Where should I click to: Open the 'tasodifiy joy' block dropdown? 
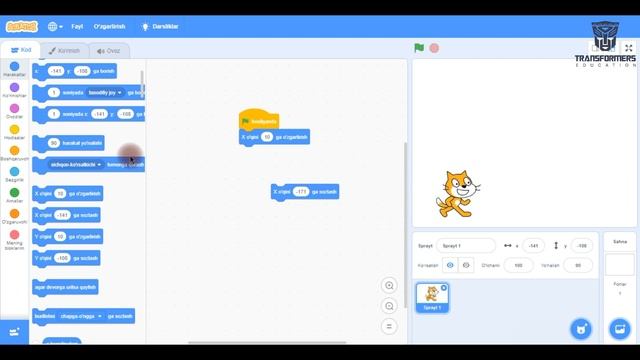pos(105,93)
